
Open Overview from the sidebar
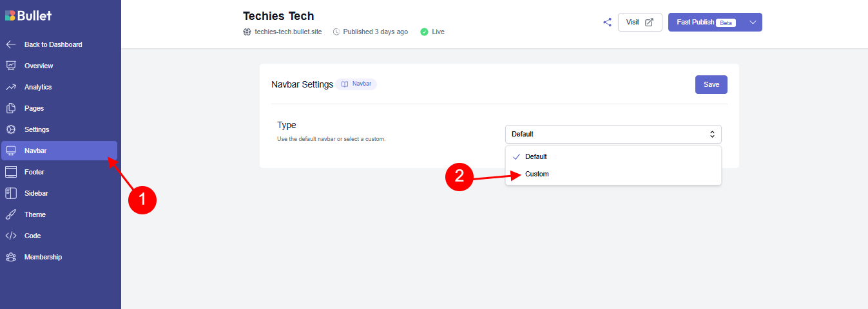click(59, 66)
